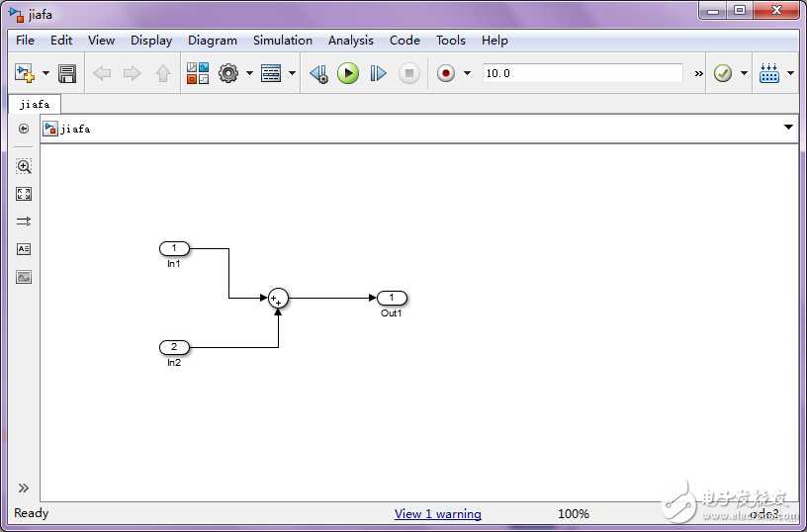The image size is (807, 532).
Task: Open the Model Explorer icon
Action: click(271, 73)
